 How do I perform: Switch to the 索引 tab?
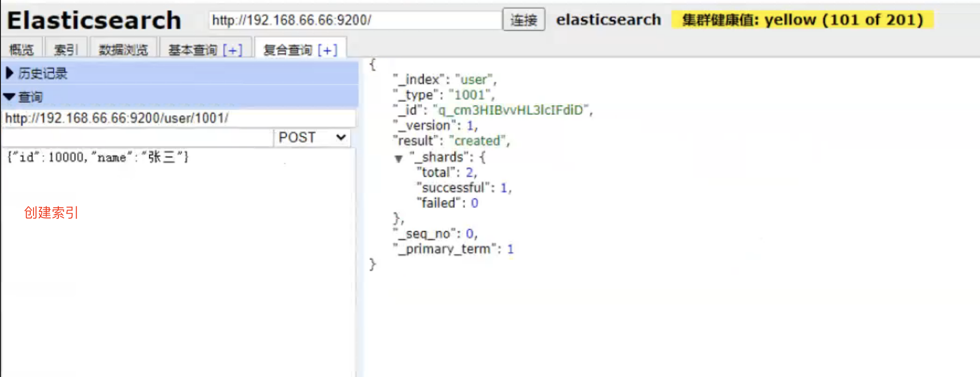66,49
